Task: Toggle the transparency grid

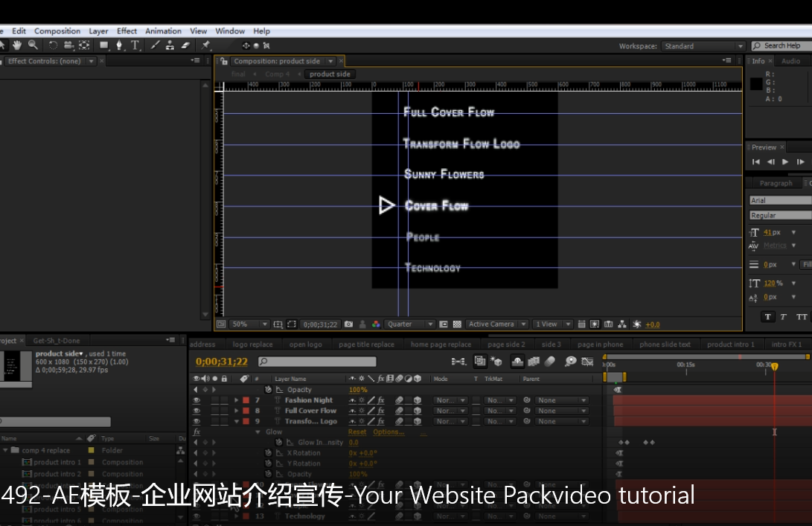Action: (457, 324)
